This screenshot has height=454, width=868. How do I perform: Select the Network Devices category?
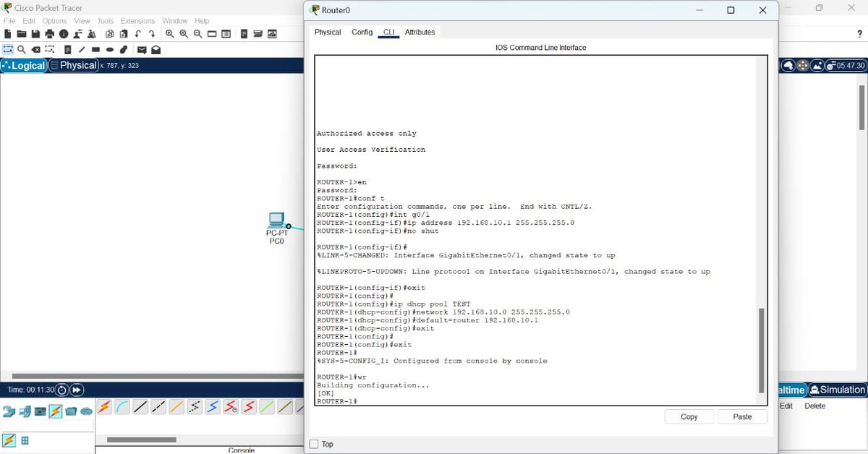click(x=9, y=411)
